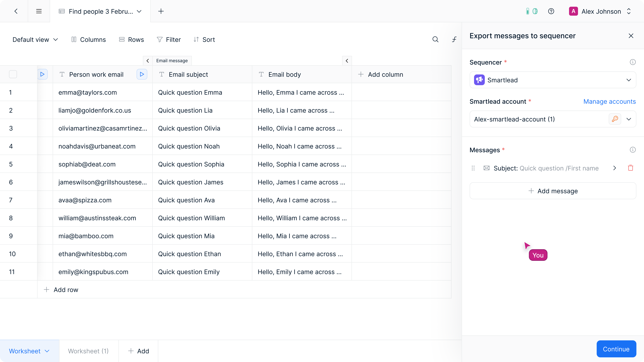Click the Alex Johnson avatar

pyautogui.click(x=573, y=11)
